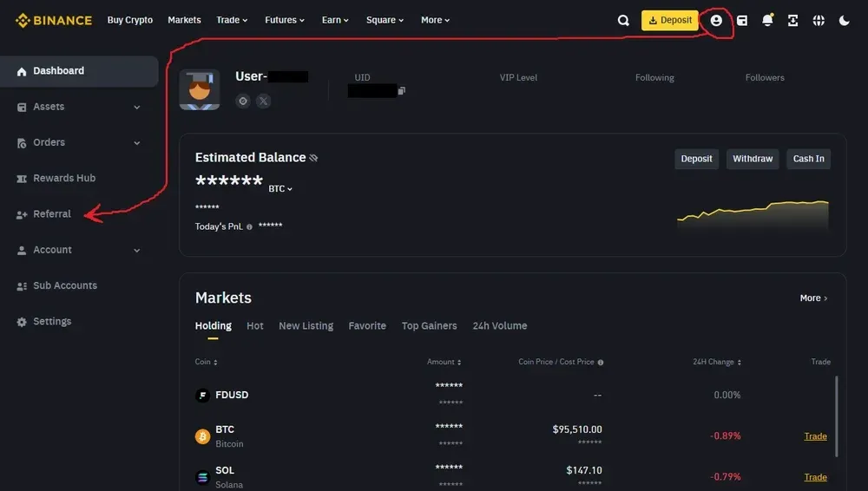Open Dashboard in the sidebar
This screenshot has height=491, width=868.
79,71
